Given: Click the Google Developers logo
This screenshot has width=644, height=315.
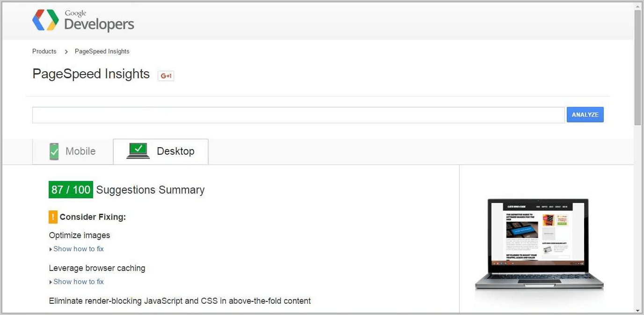Looking at the screenshot, I should (x=82, y=20).
